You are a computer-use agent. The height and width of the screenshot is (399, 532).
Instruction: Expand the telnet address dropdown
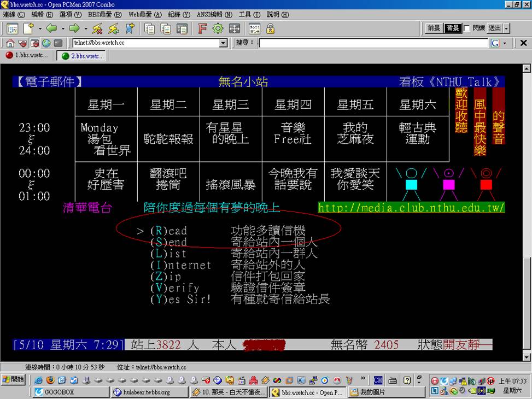click(x=223, y=43)
